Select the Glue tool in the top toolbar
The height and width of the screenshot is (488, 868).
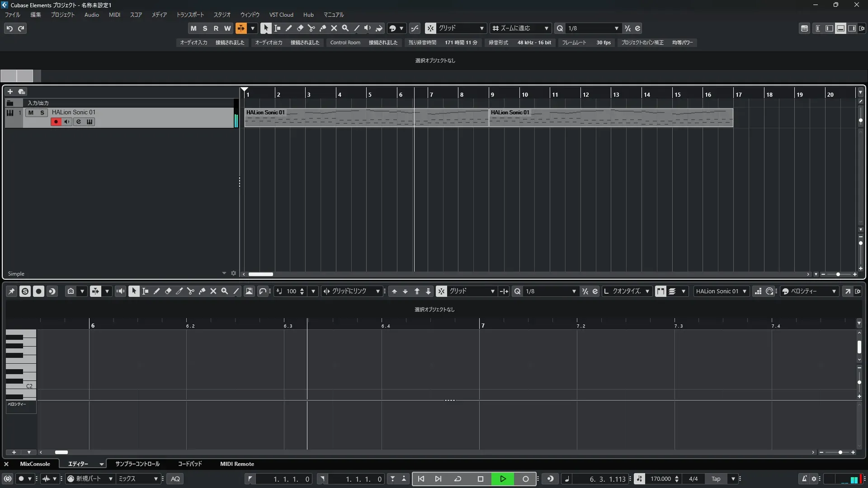pyautogui.click(x=323, y=28)
